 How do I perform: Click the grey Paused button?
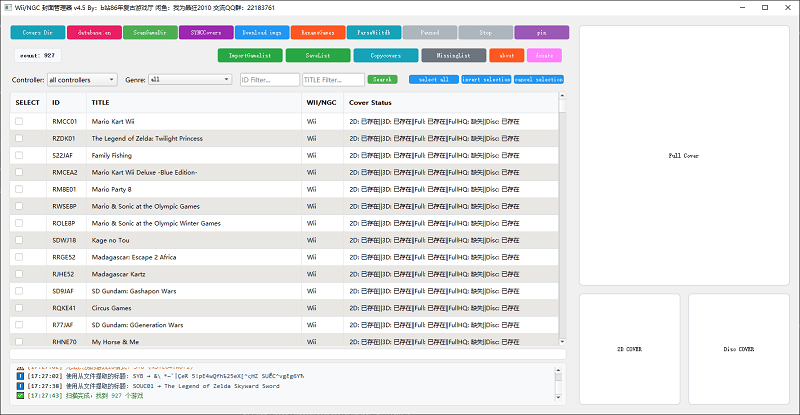430,33
